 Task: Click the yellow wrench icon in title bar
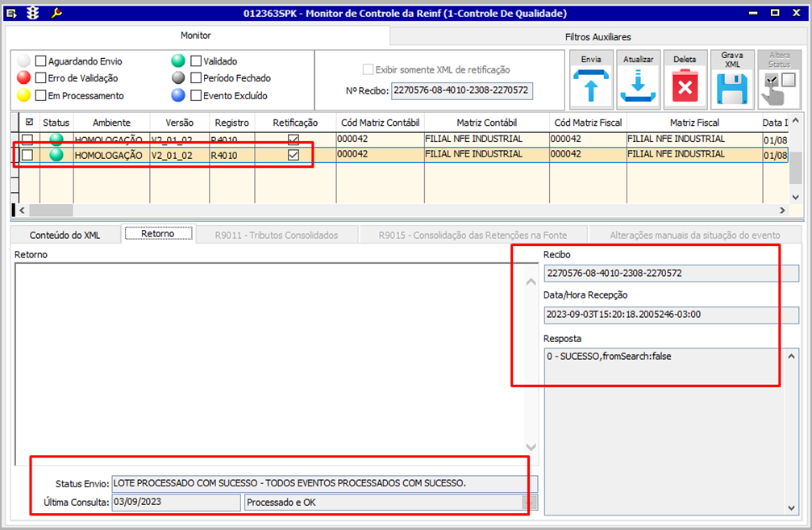click(x=56, y=13)
